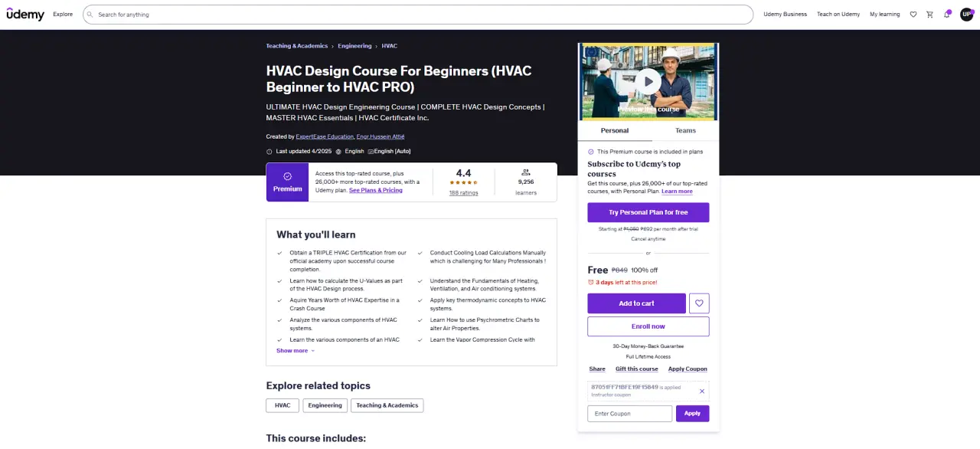Switch to the Personal tab
980x449 pixels.
[x=614, y=131]
